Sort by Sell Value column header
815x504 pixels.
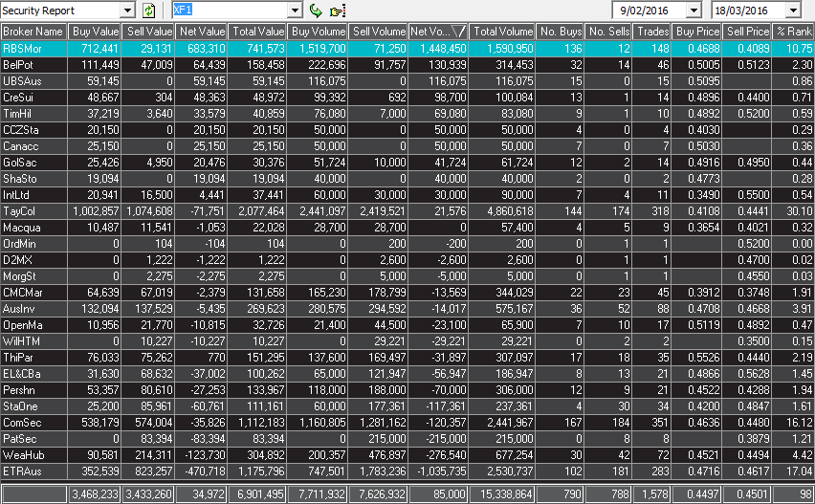tap(148, 32)
